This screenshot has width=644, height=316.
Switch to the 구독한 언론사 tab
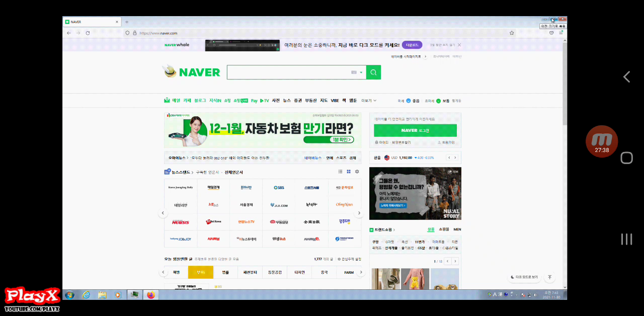[x=207, y=172]
